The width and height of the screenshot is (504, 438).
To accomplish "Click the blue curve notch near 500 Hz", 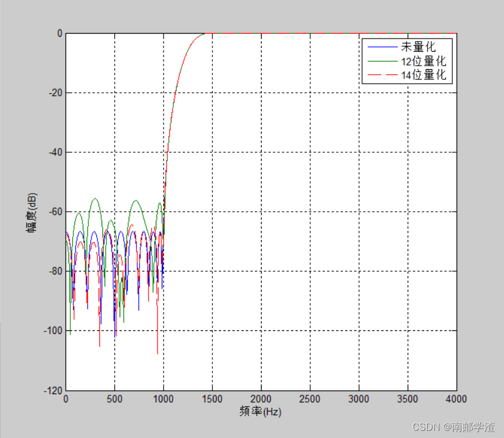I will click(x=115, y=335).
